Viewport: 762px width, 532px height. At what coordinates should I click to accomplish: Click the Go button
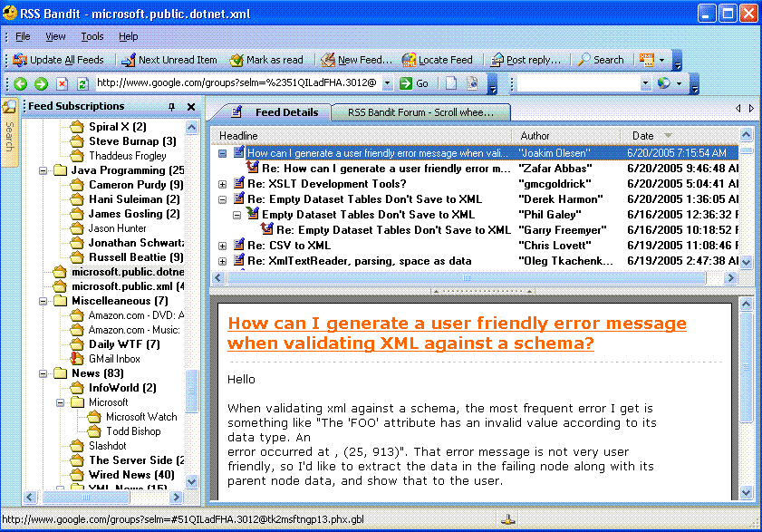(x=414, y=83)
